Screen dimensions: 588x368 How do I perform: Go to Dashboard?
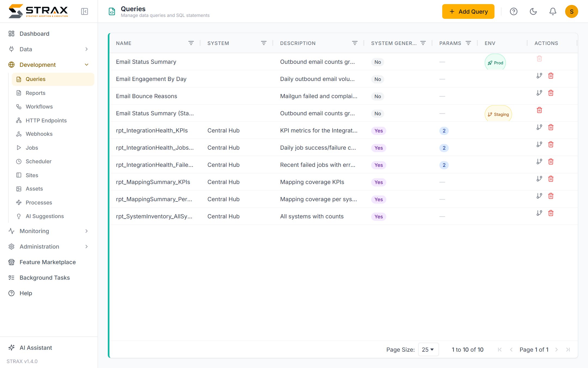coord(48,34)
